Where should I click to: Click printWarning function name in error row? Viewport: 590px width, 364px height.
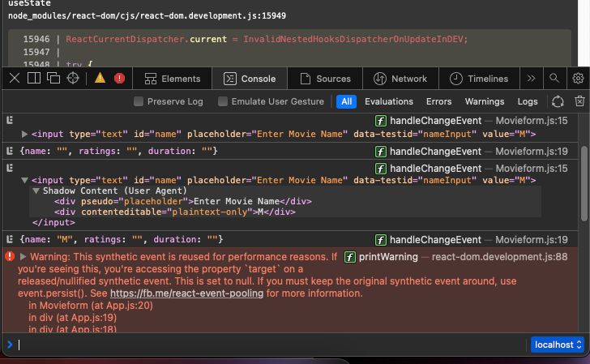(x=388, y=257)
